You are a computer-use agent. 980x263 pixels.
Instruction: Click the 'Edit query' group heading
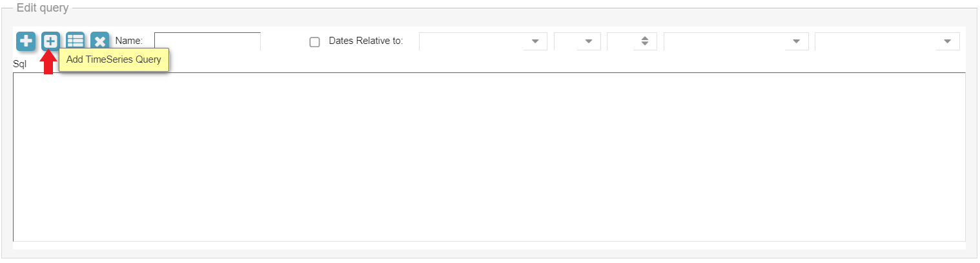pyautogui.click(x=43, y=8)
